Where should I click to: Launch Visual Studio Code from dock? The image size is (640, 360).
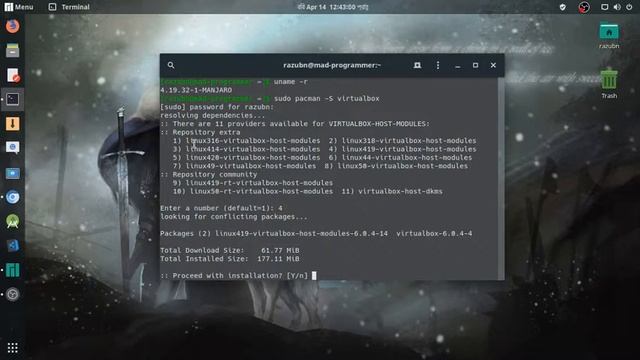point(13,246)
